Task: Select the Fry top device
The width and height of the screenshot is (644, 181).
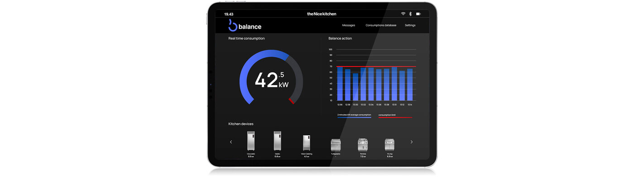Action: tap(389, 148)
